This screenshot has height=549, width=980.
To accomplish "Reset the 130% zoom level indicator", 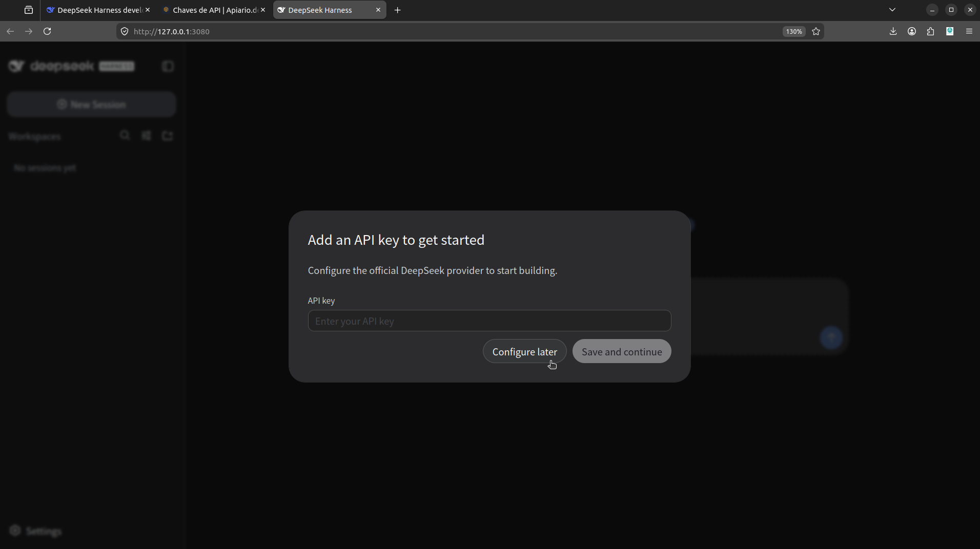I will pyautogui.click(x=794, y=31).
